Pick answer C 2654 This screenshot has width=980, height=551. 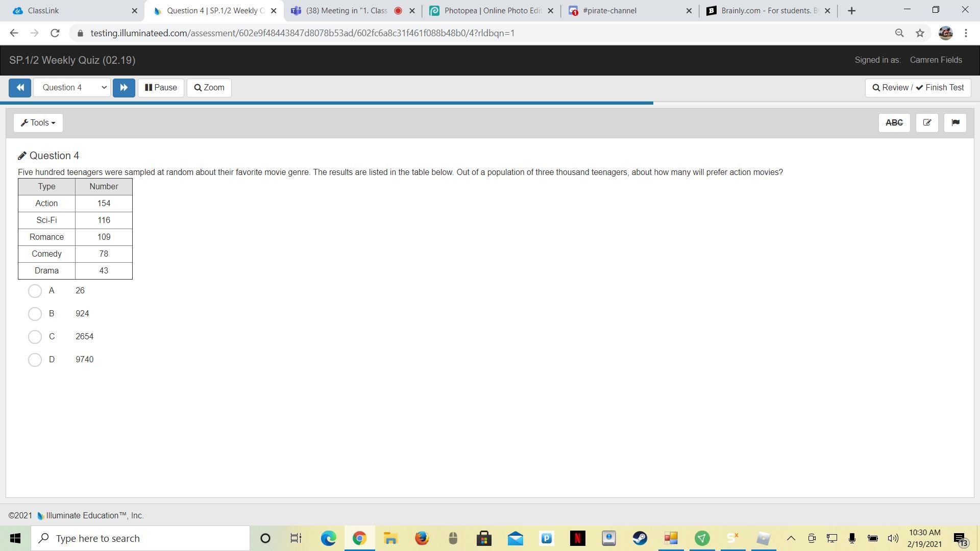pyautogui.click(x=35, y=337)
